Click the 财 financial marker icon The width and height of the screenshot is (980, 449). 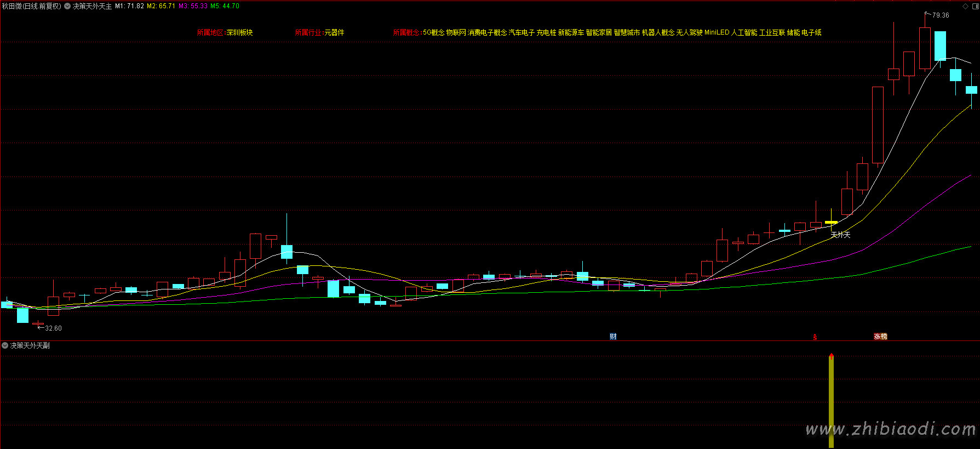tap(613, 337)
